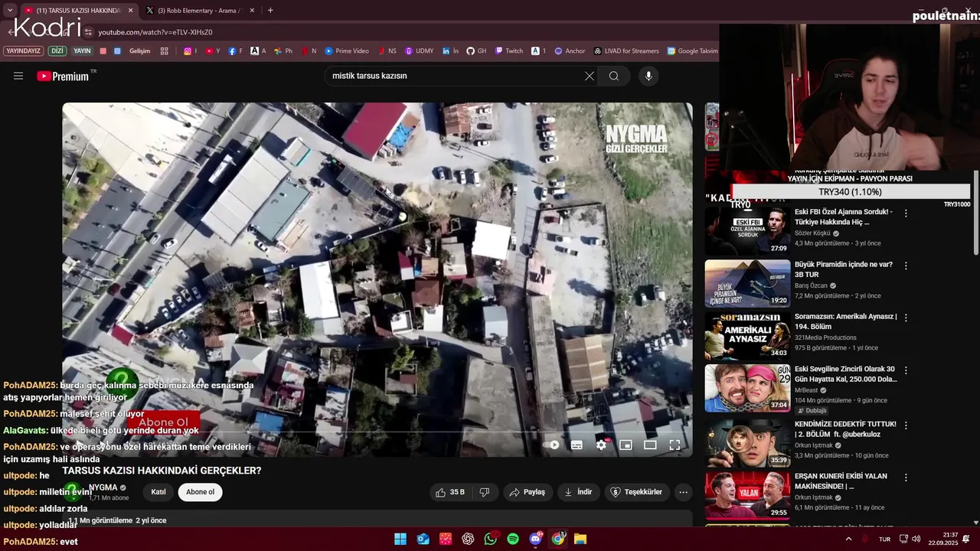Click İndir download button

pyautogui.click(x=578, y=492)
